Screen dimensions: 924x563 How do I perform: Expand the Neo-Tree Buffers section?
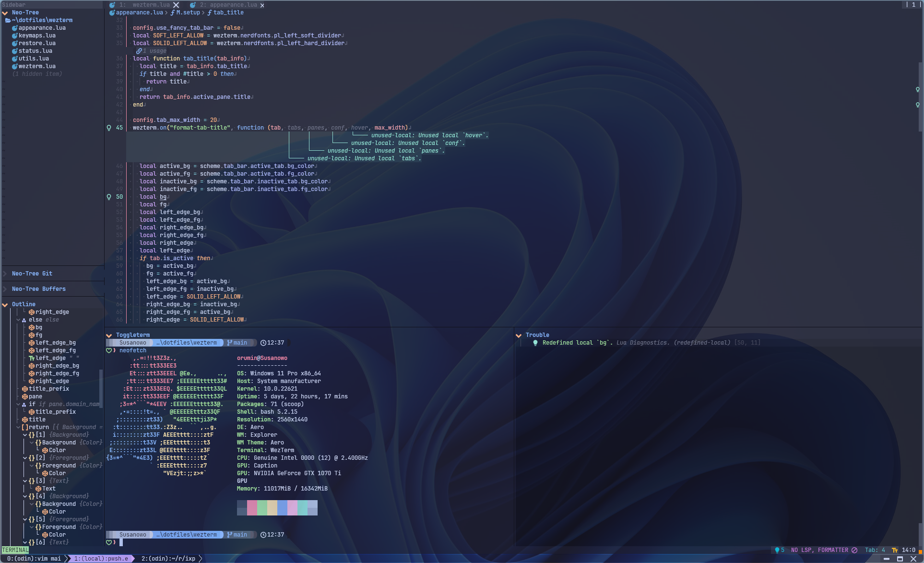click(5, 289)
